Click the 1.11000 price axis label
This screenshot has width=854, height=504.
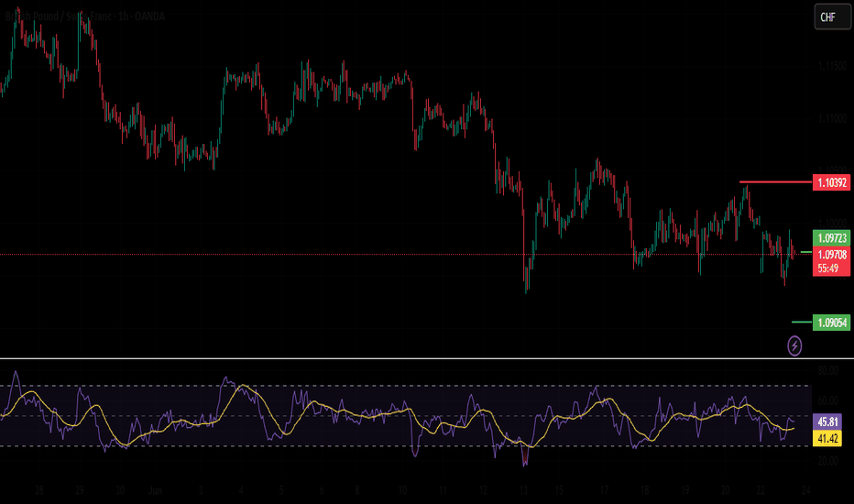click(832, 118)
